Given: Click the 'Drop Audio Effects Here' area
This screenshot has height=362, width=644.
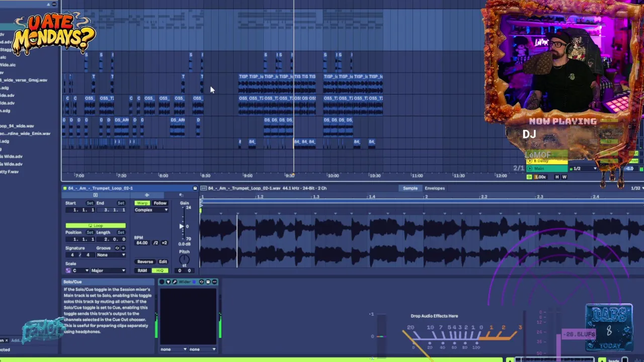Looking at the screenshot, I should (434, 316).
